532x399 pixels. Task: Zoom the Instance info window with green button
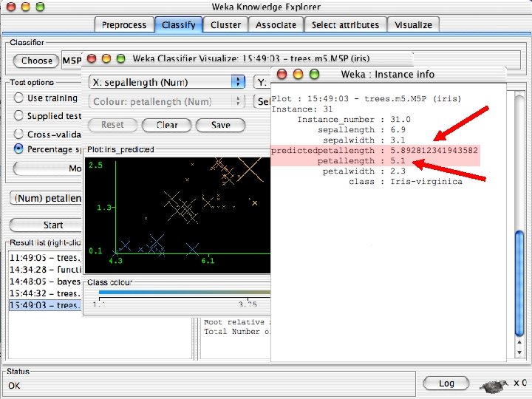315,74
